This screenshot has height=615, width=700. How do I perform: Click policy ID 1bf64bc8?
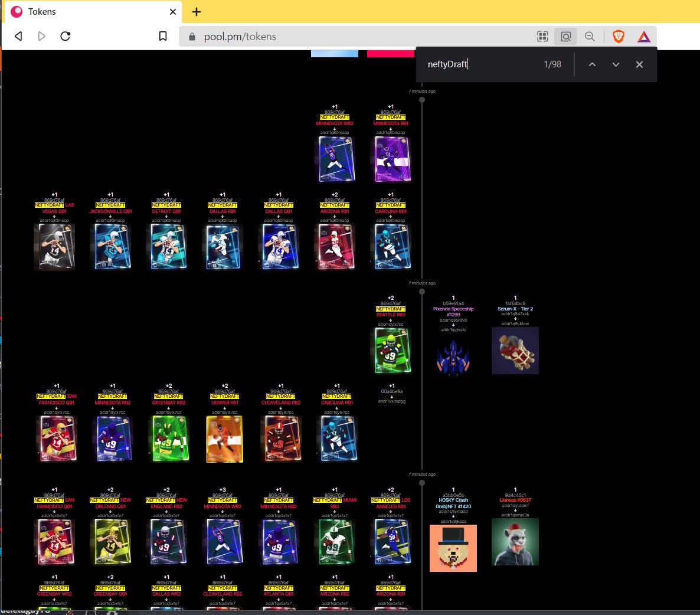(515, 303)
